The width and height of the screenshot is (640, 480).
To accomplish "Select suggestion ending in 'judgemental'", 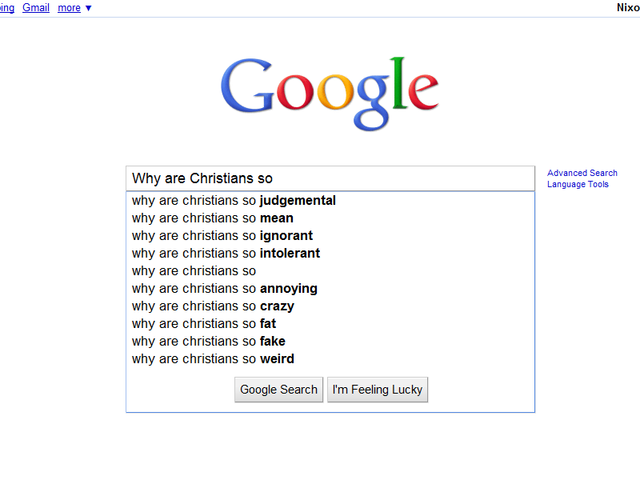I will [x=330, y=200].
